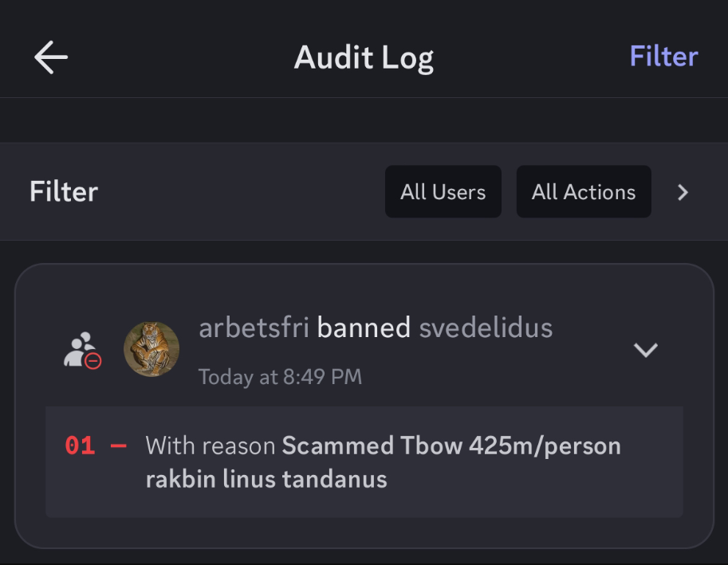Select the banned user svedelidus

pos(486,328)
